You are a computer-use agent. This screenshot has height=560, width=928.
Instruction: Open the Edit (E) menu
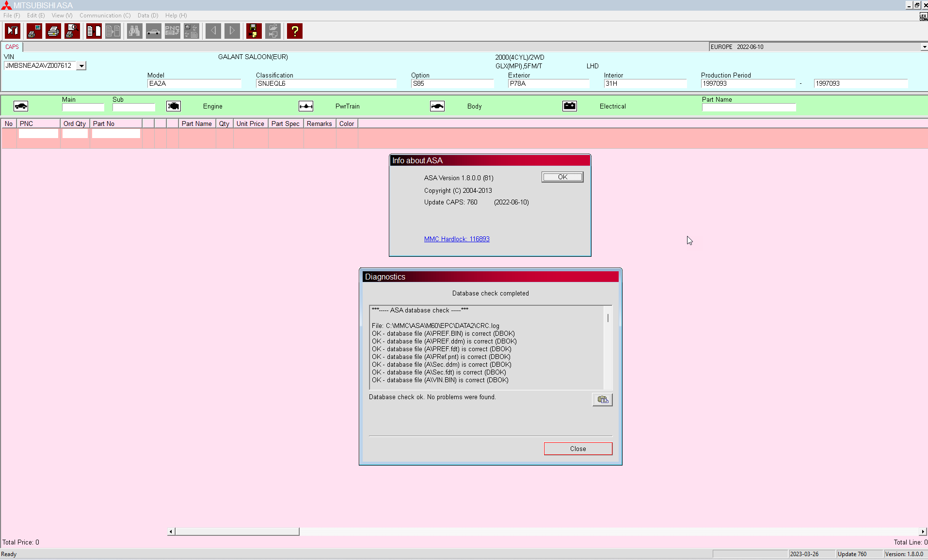pos(36,16)
